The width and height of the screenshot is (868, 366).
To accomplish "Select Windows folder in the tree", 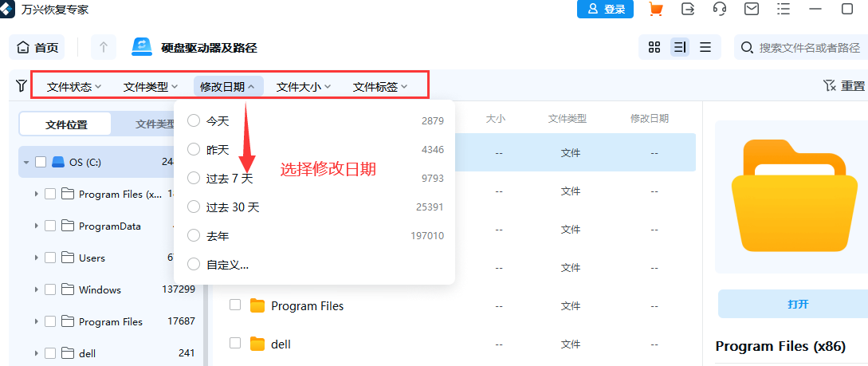I will (x=100, y=289).
